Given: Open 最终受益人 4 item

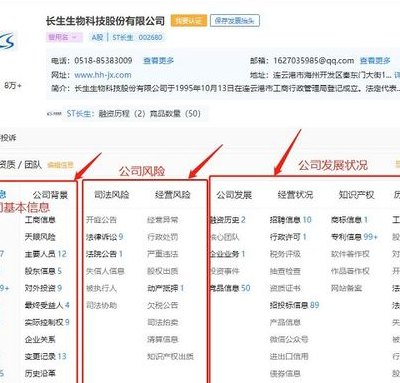Looking at the screenshot, I should (x=47, y=305).
